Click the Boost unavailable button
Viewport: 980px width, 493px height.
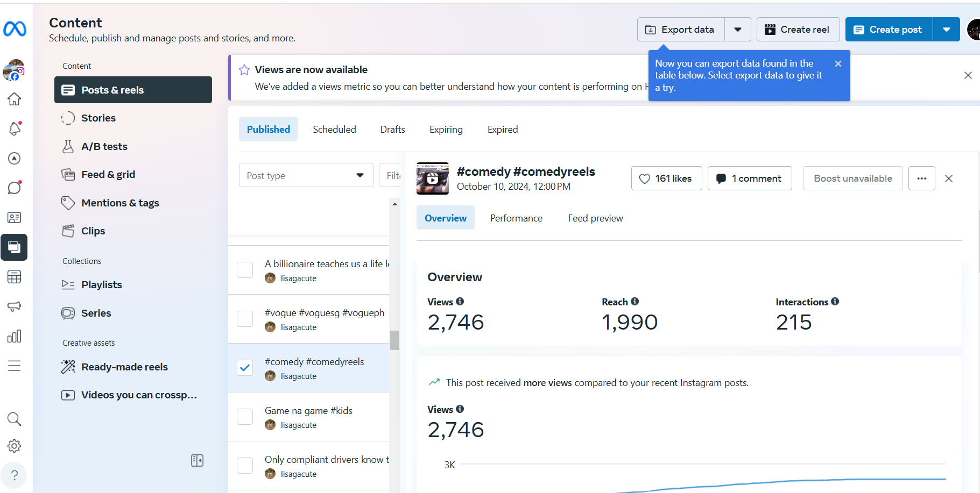click(x=852, y=178)
